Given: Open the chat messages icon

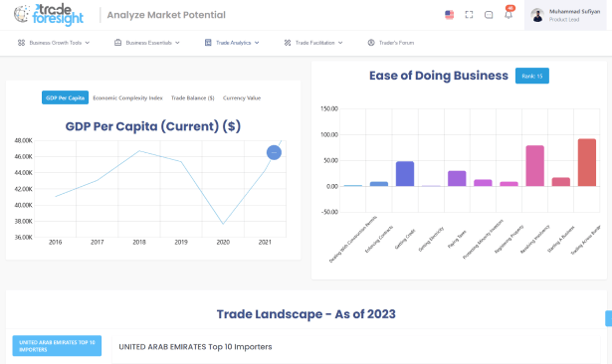Looking at the screenshot, I should [489, 15].
